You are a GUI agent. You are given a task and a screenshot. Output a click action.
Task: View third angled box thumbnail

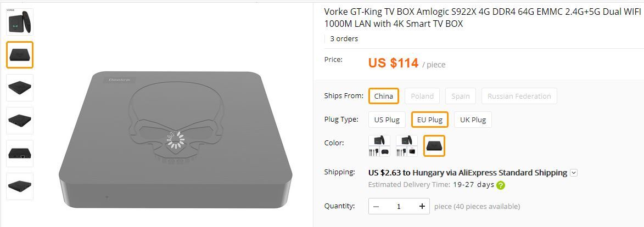pos(20,87)
